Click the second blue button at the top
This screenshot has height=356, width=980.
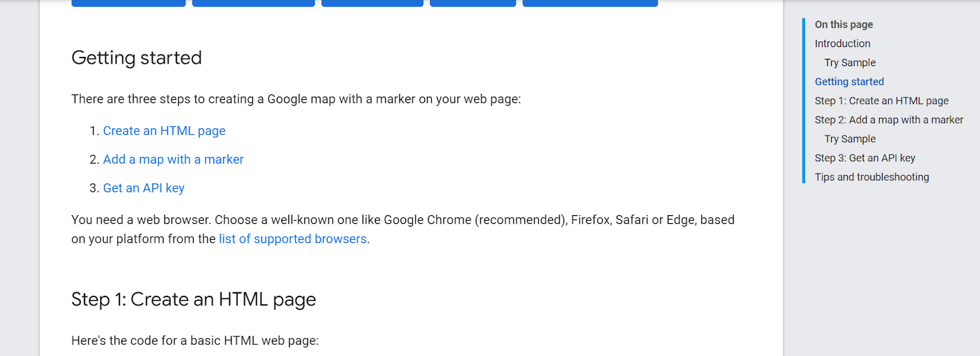[254, 2]
